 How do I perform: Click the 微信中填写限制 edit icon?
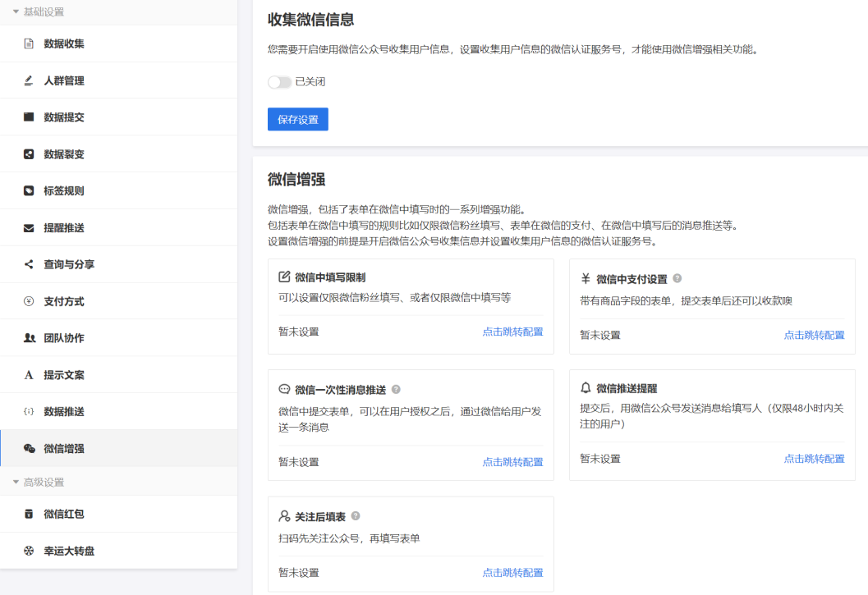[x=284, y=277]
